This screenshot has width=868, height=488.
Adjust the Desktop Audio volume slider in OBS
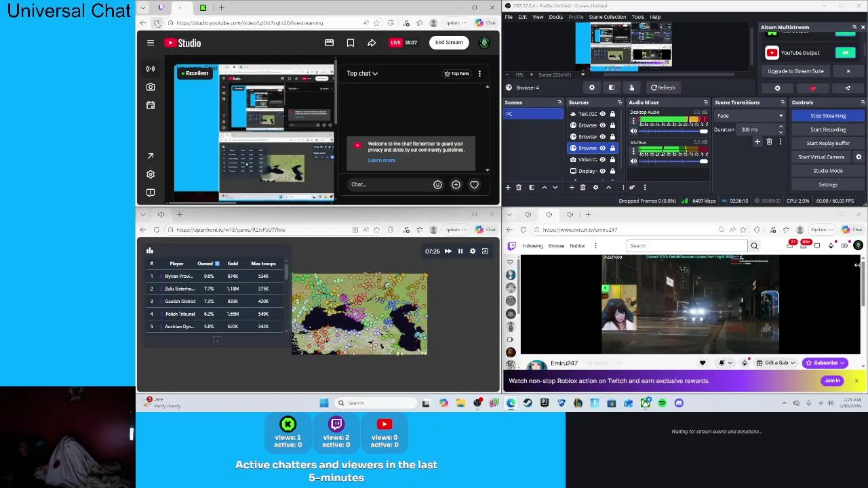click(x=673, y=131)
